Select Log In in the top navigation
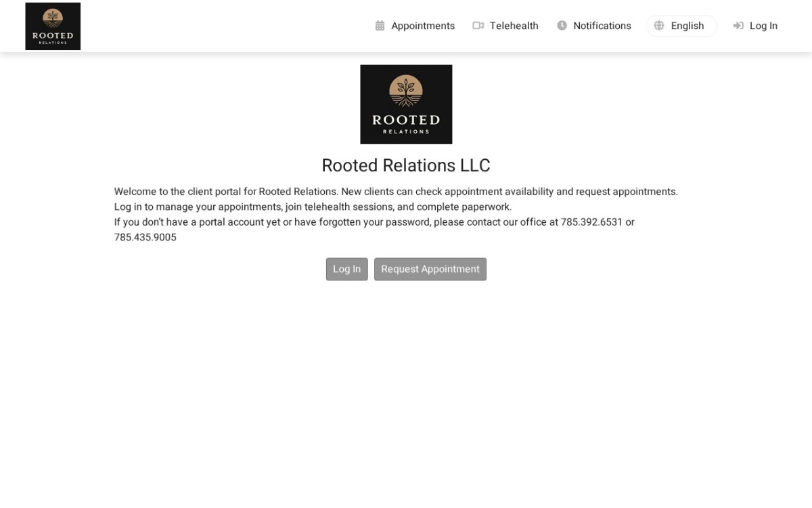This screenshot has width=812, height=508. click(755, 26)
